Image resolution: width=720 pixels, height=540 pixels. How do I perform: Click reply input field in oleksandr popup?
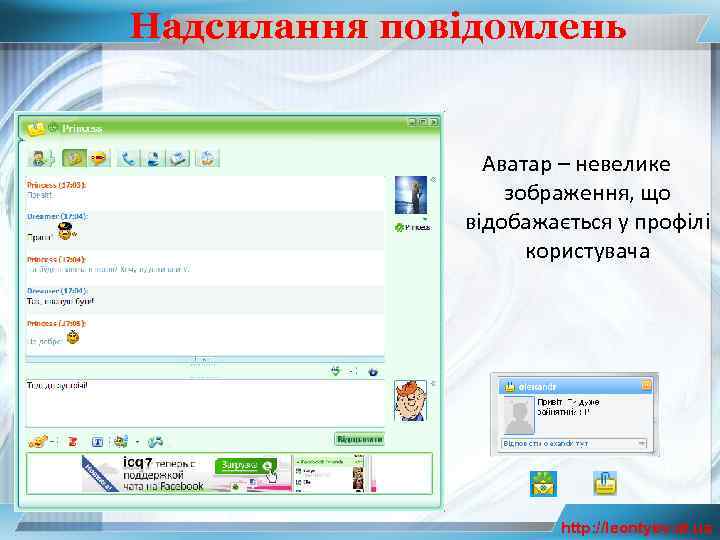pos(574,444)
